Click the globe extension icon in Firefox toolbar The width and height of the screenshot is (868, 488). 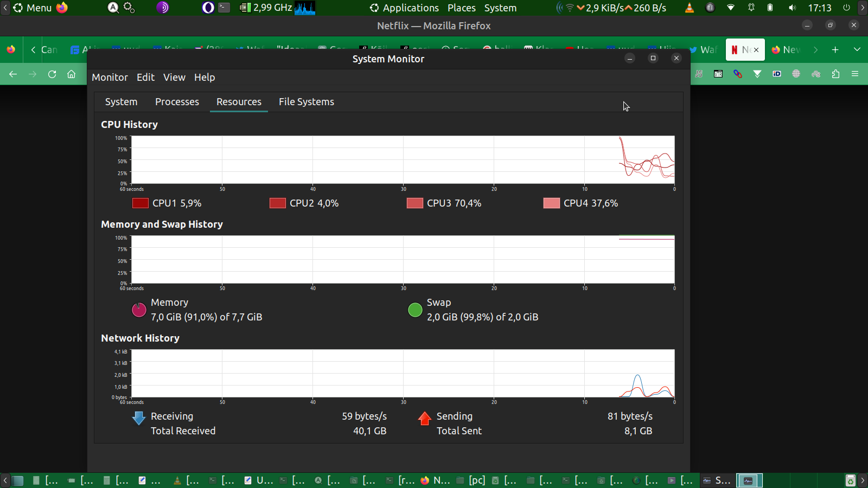pyautogui.click(x=796, y=74)
